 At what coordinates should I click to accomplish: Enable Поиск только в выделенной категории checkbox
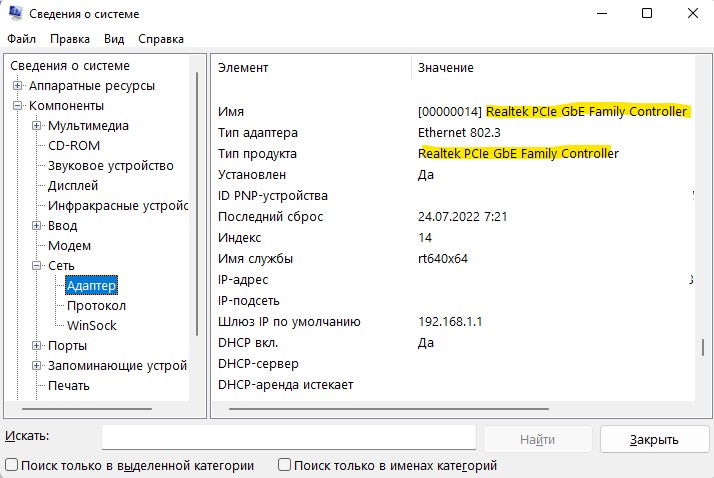11,465
